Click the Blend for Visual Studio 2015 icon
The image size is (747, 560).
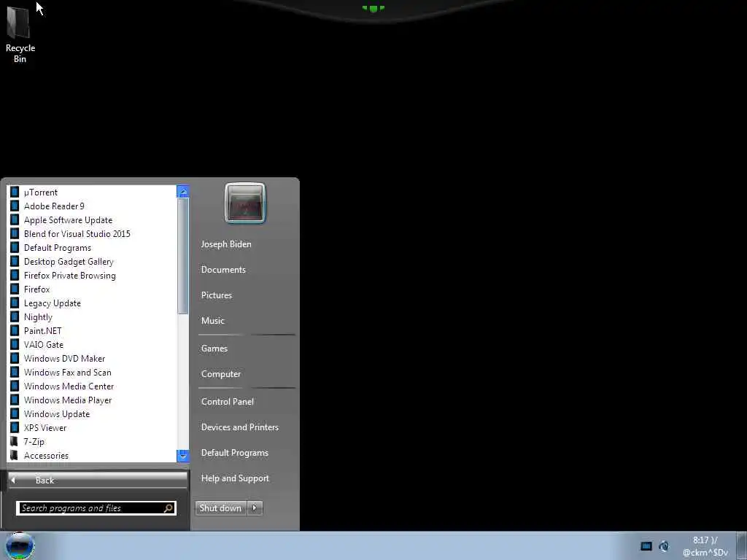(x=15, y=233)
